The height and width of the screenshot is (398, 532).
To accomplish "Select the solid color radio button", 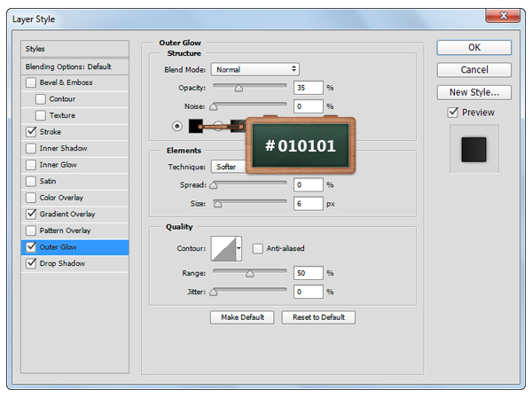I will 177,126.
